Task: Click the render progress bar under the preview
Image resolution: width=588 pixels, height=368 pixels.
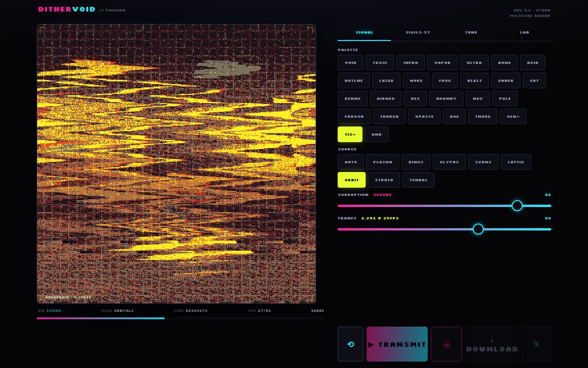Action: pyautogui.click(x=181, y=318)
